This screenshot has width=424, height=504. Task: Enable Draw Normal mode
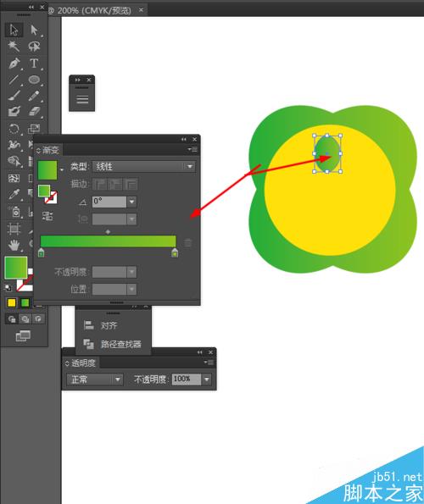point(12,319)
